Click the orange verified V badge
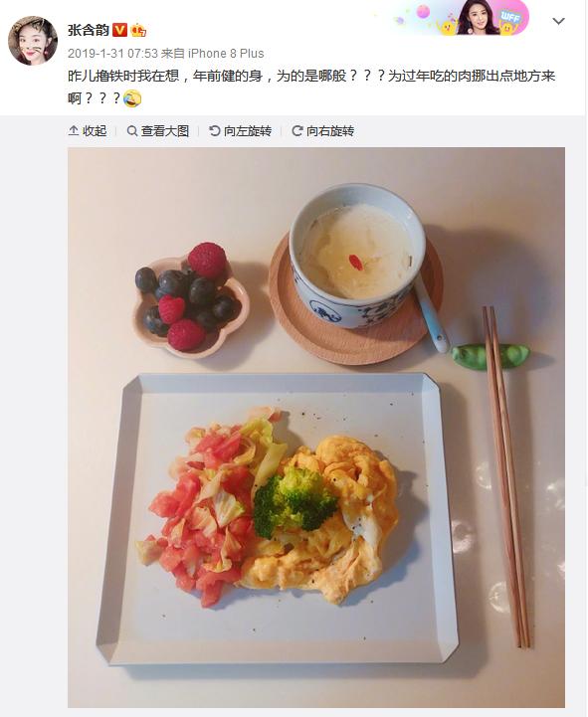This screenshot has width=588, height=717. [119, 30]
